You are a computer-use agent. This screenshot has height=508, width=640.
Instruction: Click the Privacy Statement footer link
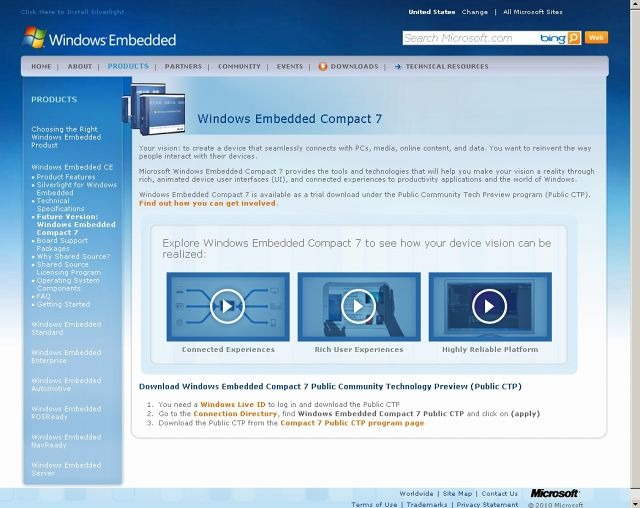487,504
